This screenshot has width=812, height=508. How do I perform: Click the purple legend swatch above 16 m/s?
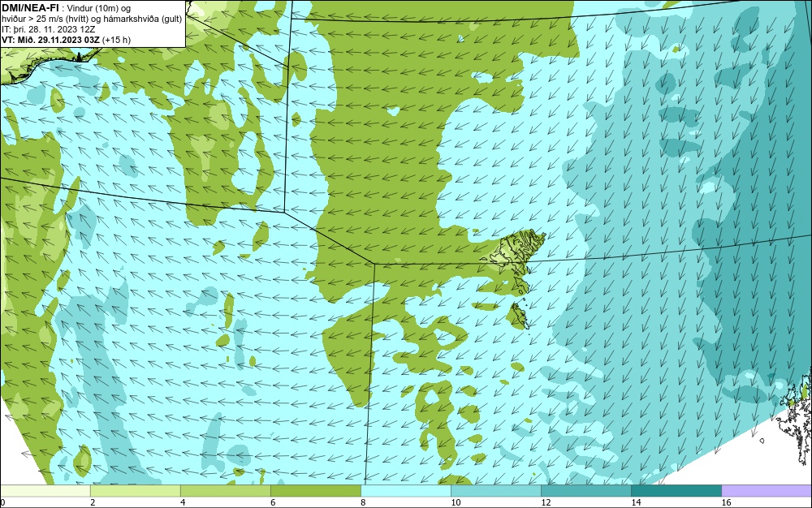[x=767, y=490]
